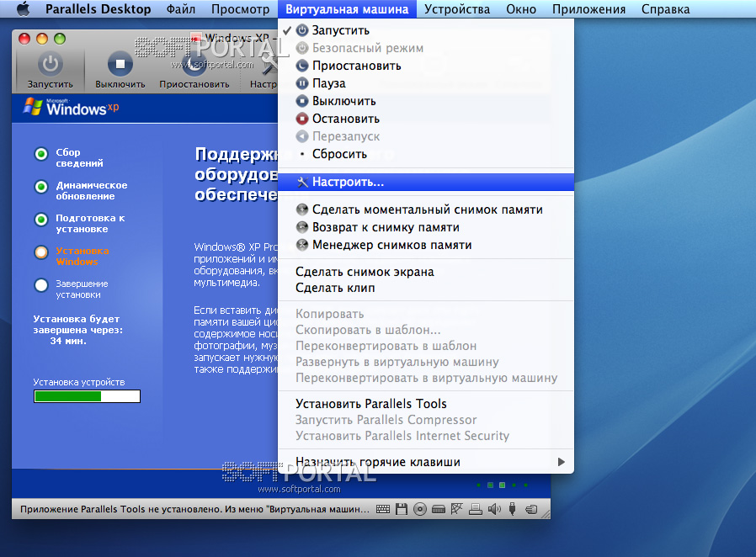
Task: Open the Окно menu
Action: pyautogui.click(x=521, y=9)
